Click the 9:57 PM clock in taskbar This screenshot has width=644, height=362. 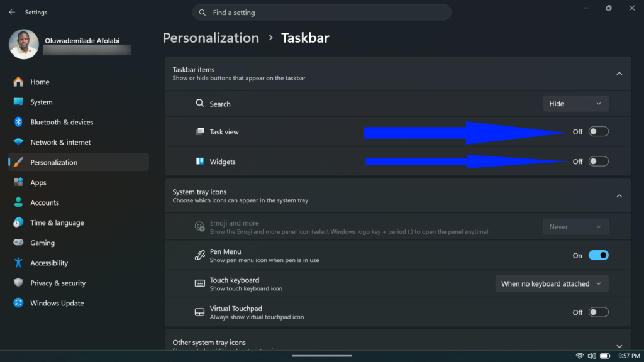click(629, 356)
